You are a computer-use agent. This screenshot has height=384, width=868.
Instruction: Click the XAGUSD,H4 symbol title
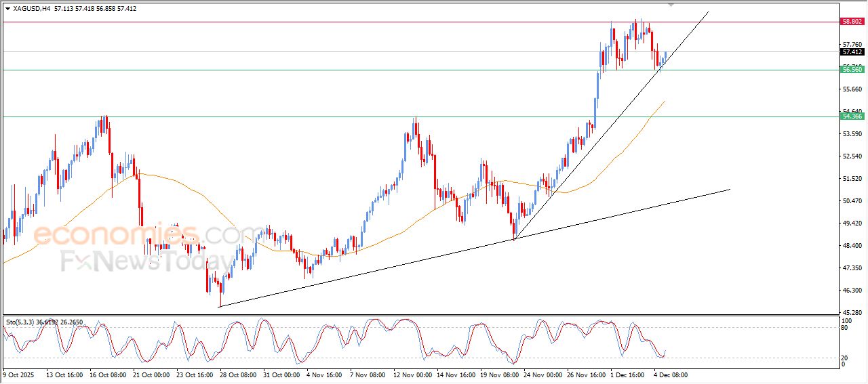tap(31, 9)
